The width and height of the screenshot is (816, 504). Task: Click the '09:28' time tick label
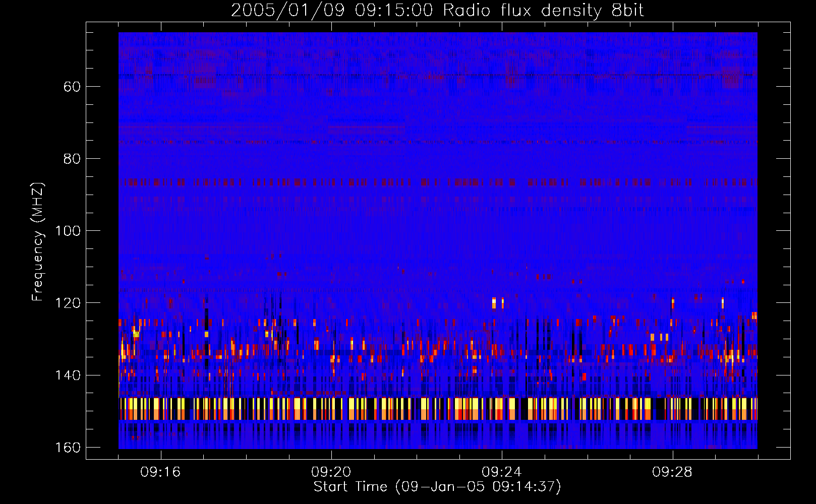pos(672,472)
